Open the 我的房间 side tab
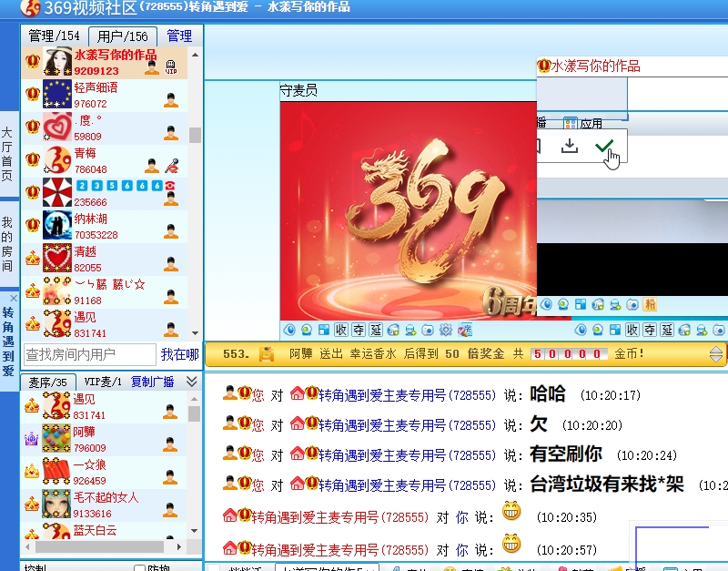Viewport: 728px width, 571px height. (x=7, y=244)
